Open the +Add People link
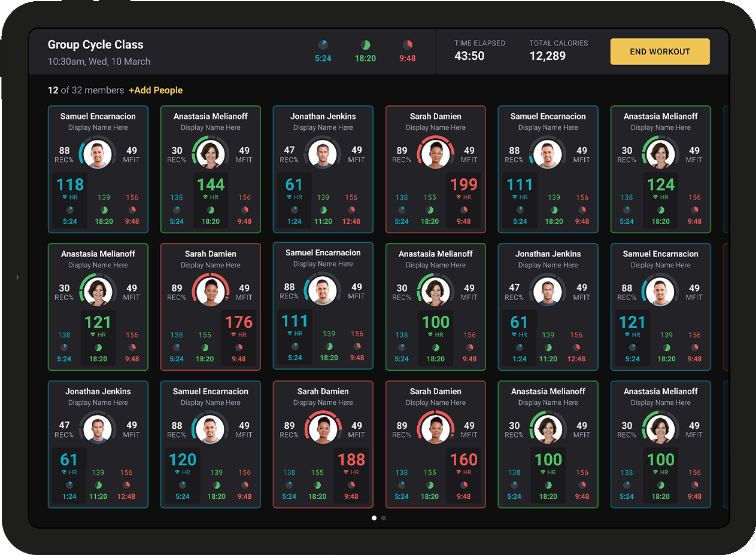Screen dimensions: 756x555 point(156,90)
